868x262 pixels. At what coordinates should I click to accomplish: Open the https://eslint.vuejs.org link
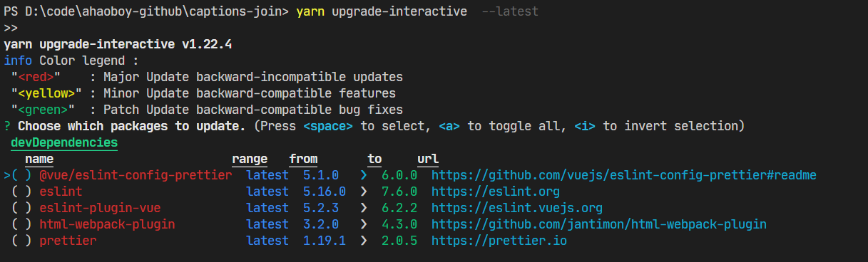coord(516,208)
